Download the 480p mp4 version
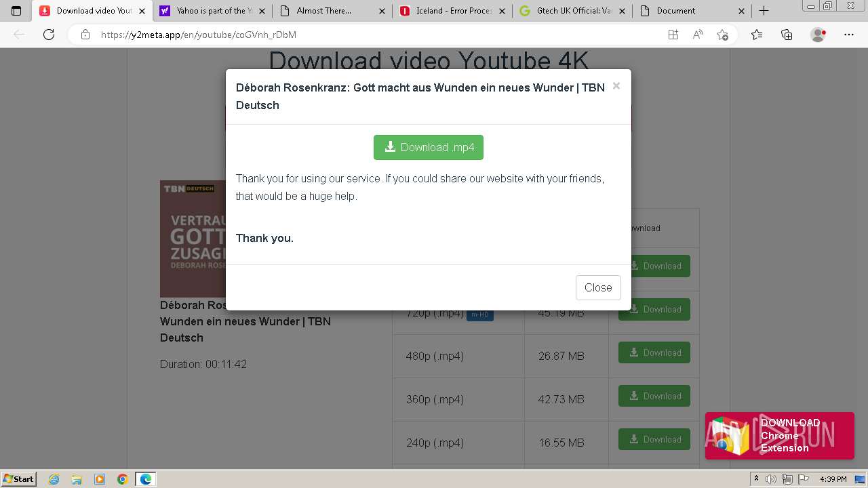This screenshot has width=868, height=488. [654, 352]
